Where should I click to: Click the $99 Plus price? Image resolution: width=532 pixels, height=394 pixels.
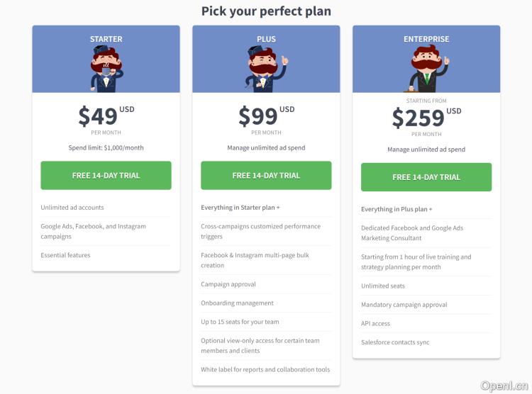(x=258, y=116)
